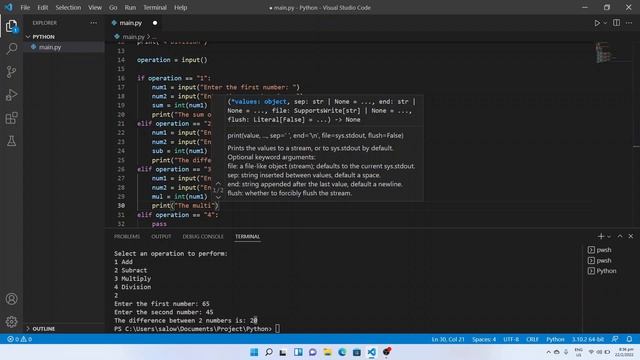Show next signature in parameter hint
This screenshot has width=640, height=360.
point(218,198)
